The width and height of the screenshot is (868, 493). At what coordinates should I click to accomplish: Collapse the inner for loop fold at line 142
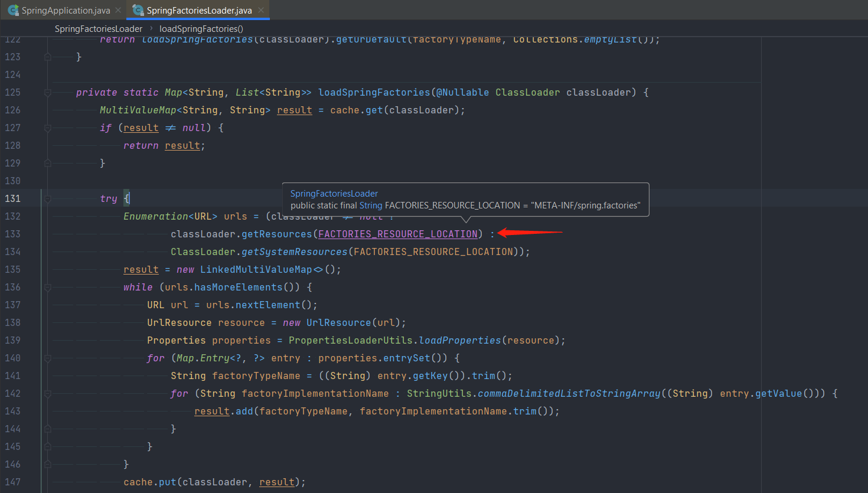pos(48,393)
